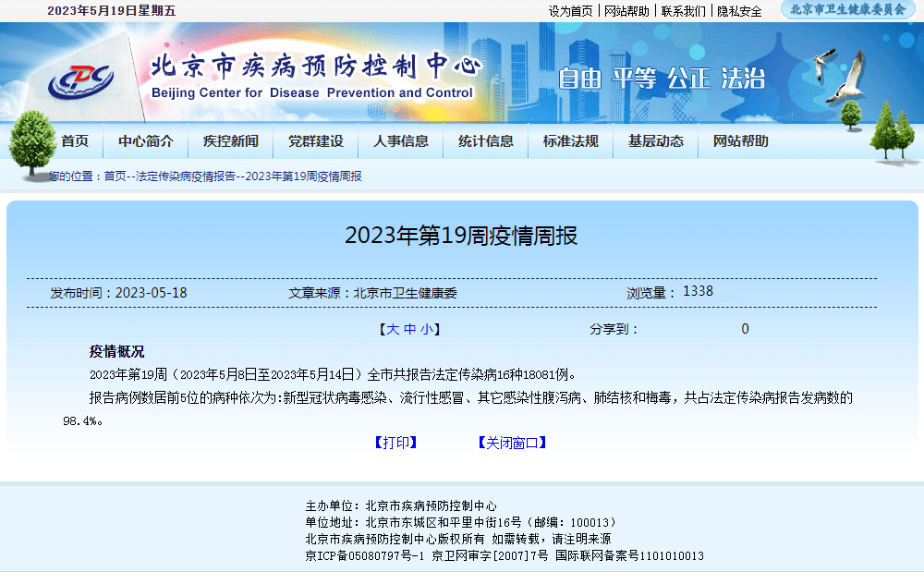Select 网站帮助 from the top bar

(740, 141)
